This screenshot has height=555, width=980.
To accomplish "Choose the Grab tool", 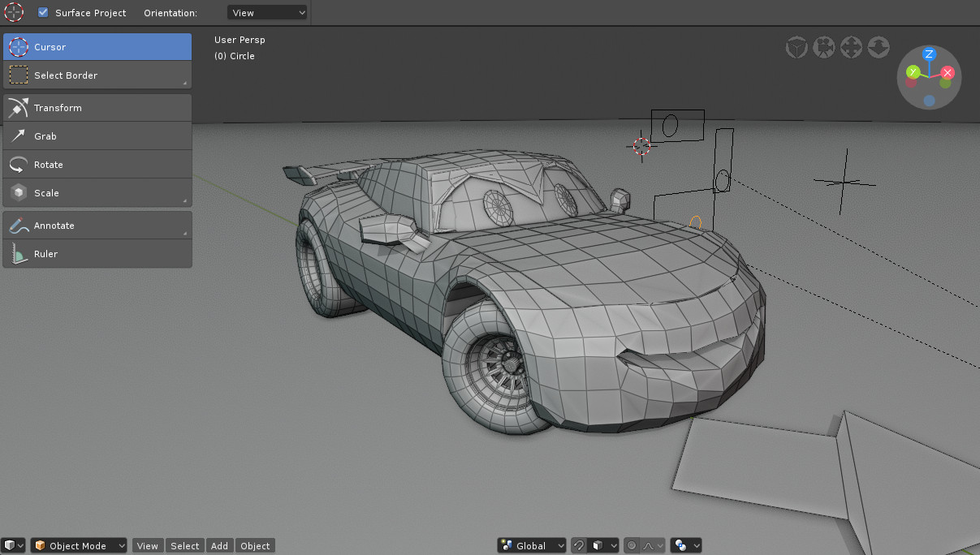I will (97, 136).
